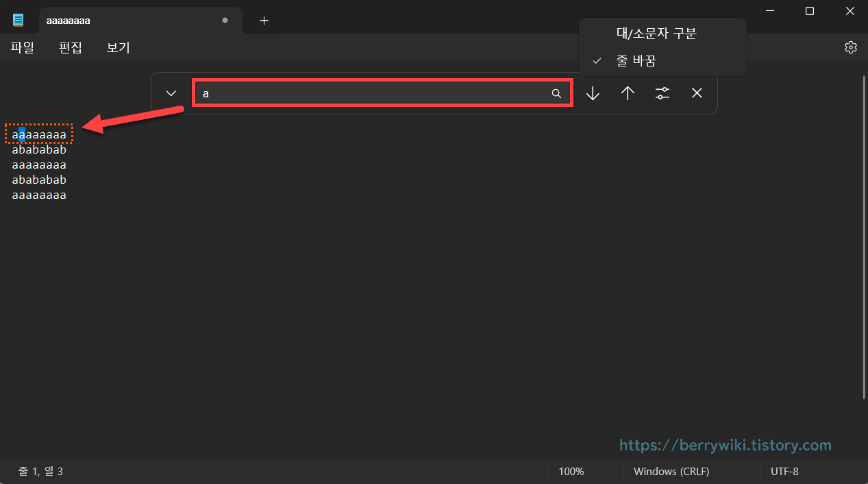Find previous match with up arrow
Screen dimensions: 868x484
tap(628, 93)
